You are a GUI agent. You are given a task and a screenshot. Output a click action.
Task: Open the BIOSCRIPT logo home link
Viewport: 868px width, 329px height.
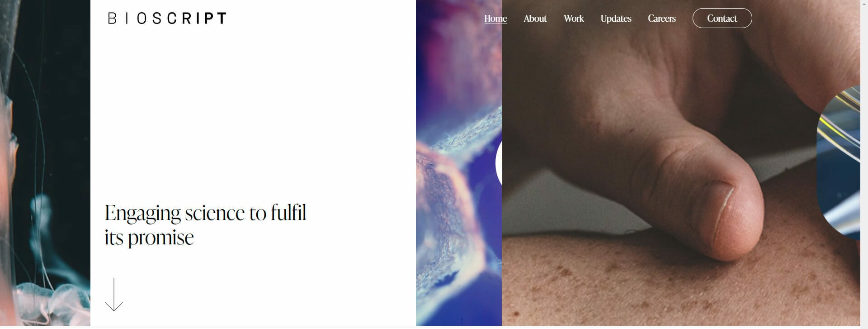167,18
